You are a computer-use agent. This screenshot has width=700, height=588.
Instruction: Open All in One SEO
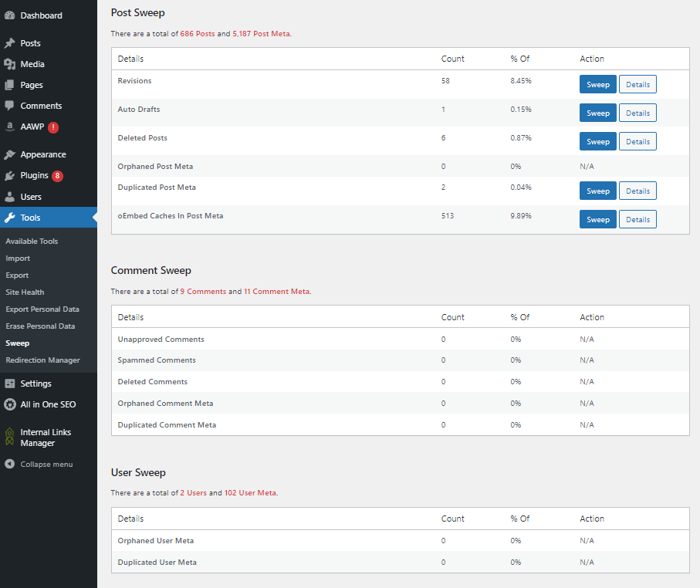[x=10, y=404]
